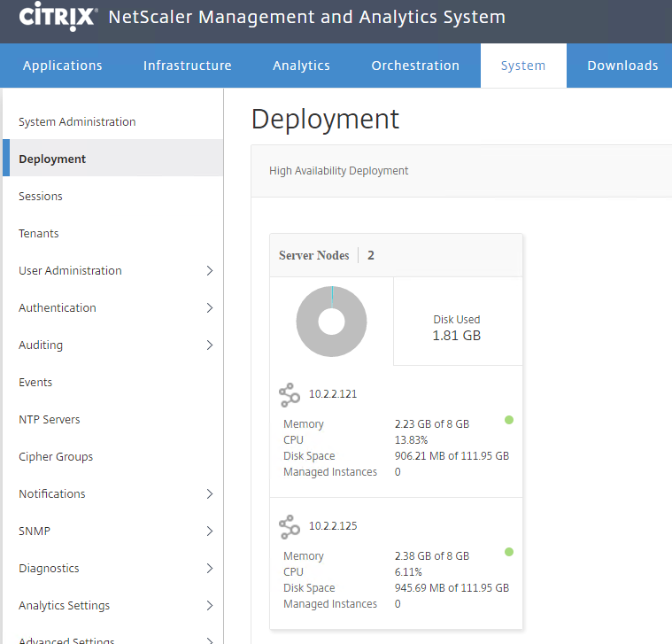672x644 pixels.
Task: Click the Disk Used 1.81 GB value
Action: (x=457, y=336)
